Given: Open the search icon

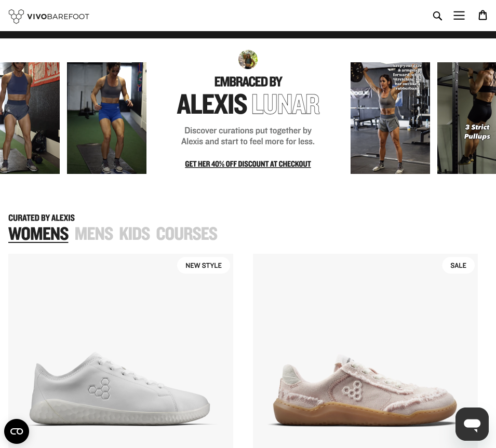Looking at the screenshot, I should point(437,16).
